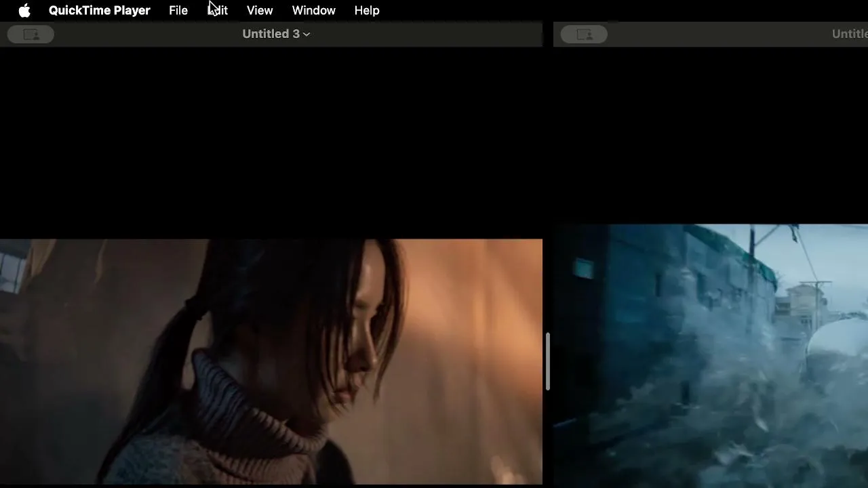
Task: Open the Apple menu
Action: (24, 11)
